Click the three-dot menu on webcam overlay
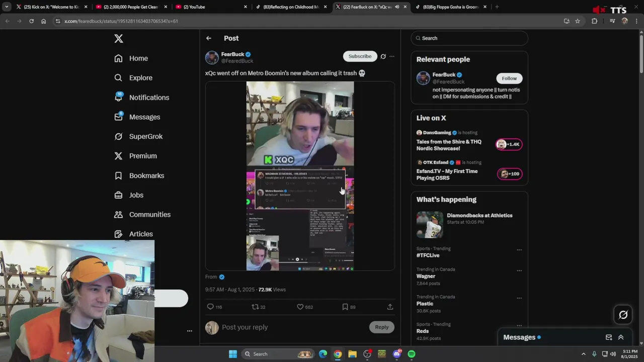644x362 pixels. [190, 331]
